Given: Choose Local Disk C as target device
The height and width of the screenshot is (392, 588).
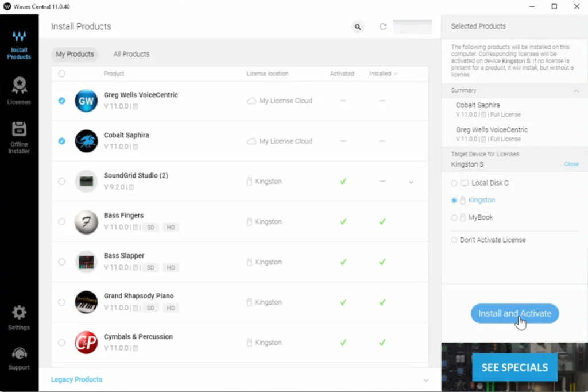Looking at the screenshot, I should [x=454, y=183].
